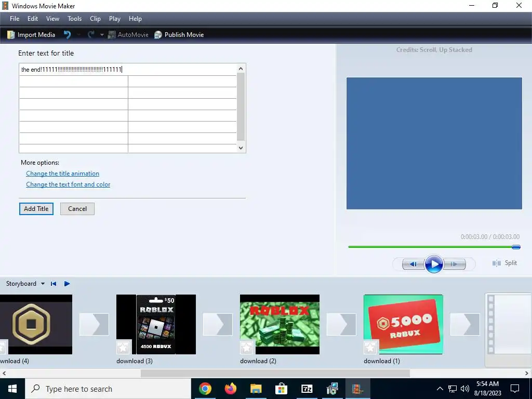Open Microsoft Store from the taskbar
Screen dimensions: 532x399
tap(281, 389)
